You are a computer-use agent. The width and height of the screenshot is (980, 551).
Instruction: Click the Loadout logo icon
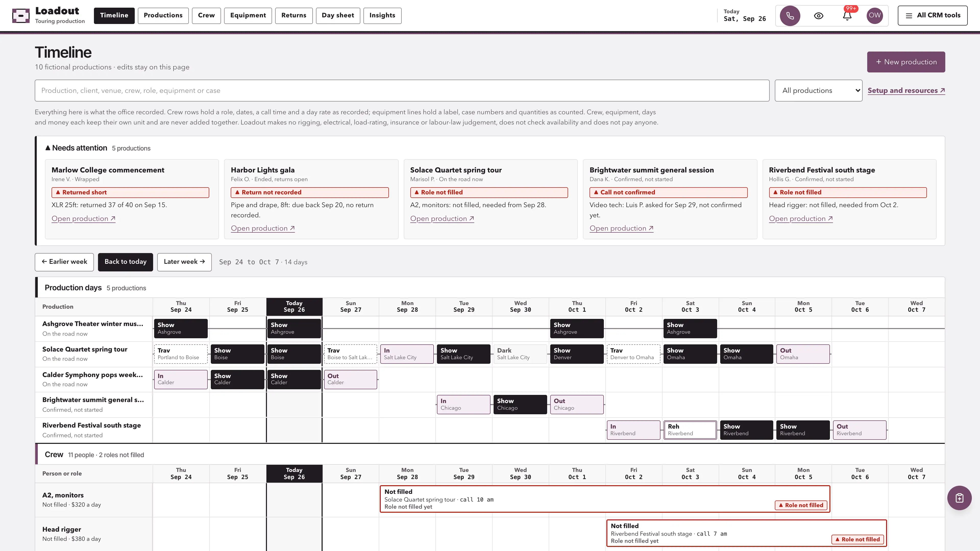(20, 16)
